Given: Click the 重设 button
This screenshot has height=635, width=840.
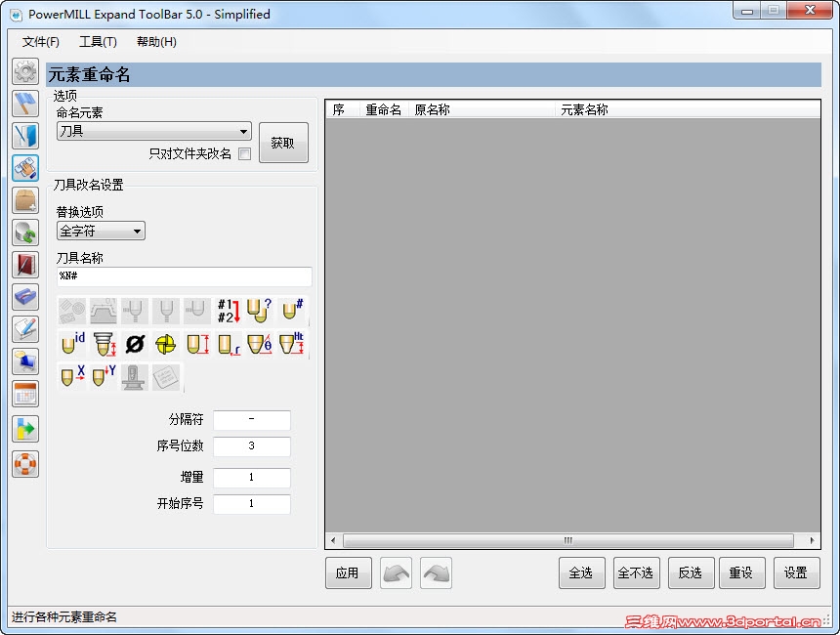Looking at the screenshot, I should 742,572.
